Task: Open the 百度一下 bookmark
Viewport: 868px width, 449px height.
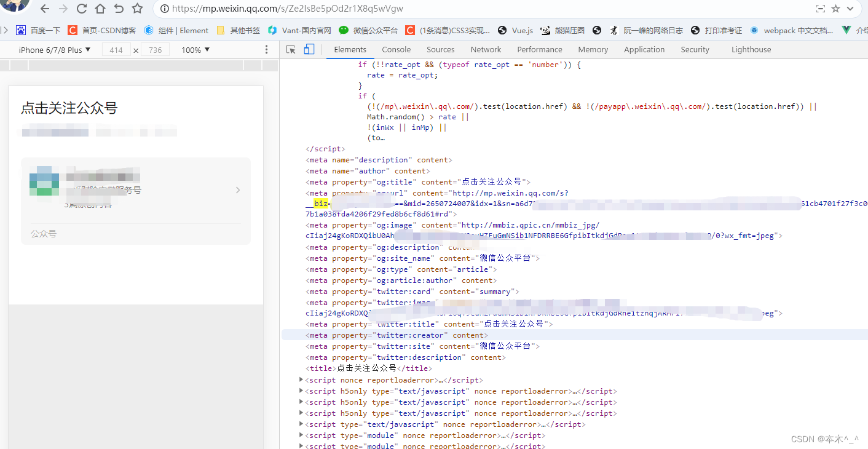Action: click(x=38, y=30)
